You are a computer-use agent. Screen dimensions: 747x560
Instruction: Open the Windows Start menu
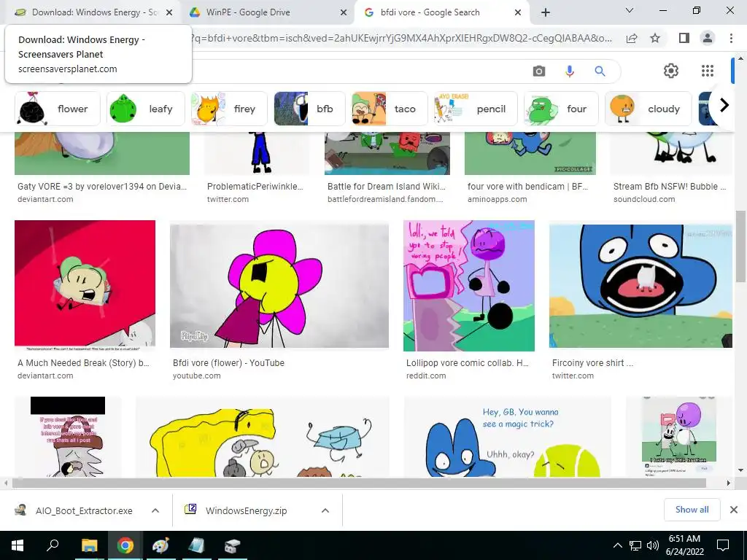[18, 545]
